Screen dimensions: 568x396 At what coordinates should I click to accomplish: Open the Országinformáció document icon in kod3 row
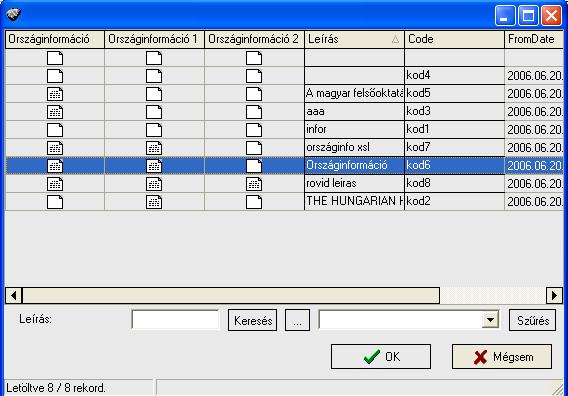(55, 112)
